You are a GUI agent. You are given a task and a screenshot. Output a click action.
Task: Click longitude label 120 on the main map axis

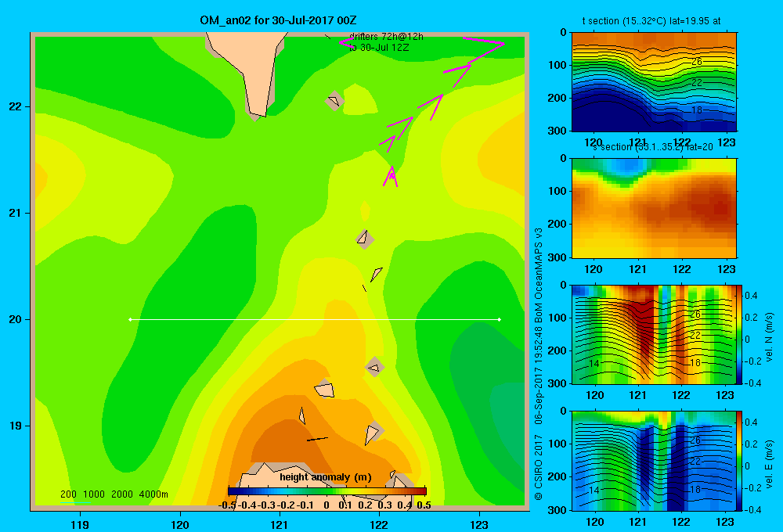pos(180,524)
